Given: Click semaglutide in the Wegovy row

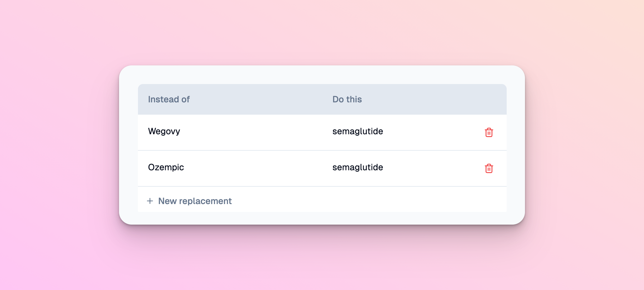Looking at the screenshot, I should (x=357, y=131).
